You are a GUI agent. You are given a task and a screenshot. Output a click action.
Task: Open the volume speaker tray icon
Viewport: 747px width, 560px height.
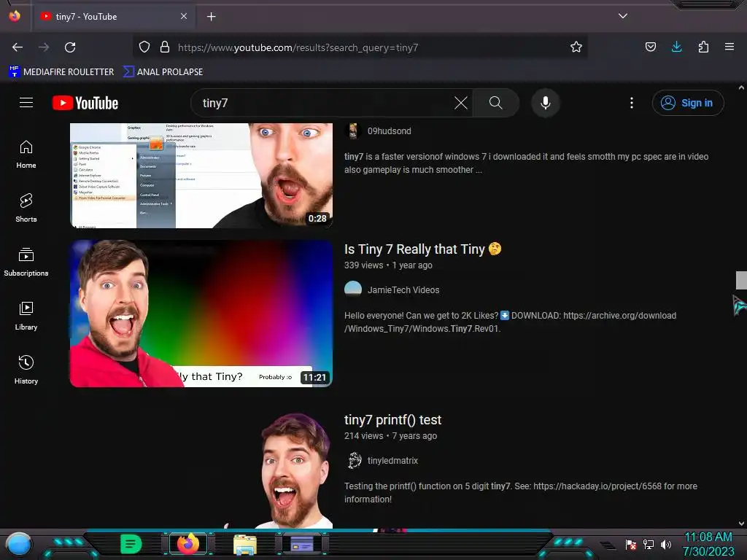point(666,544)
